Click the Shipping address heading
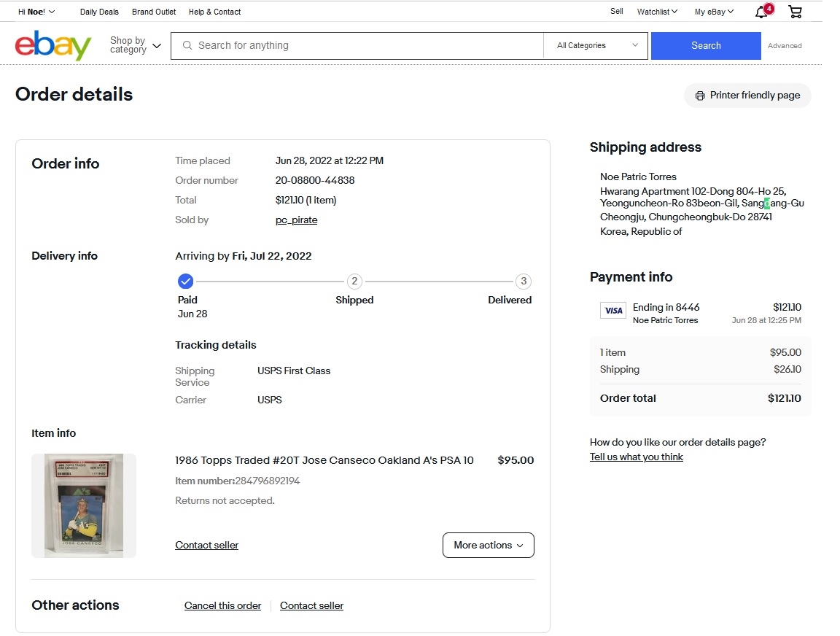This screenshot has height=636, width=840. point(645,147)
